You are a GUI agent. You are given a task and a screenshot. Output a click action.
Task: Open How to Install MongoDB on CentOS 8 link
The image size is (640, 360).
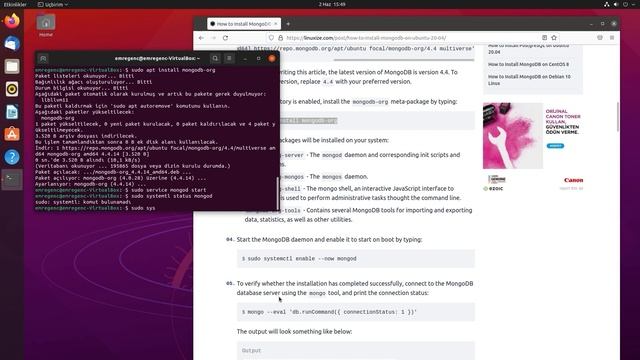click(528, 64)
